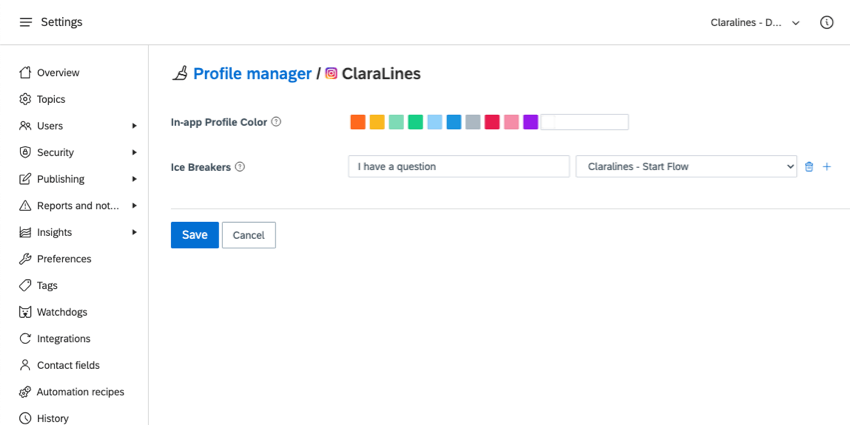850x425 pixels.
Task: Expand the Publishing submenu arrow
Action: pos(134,179)
